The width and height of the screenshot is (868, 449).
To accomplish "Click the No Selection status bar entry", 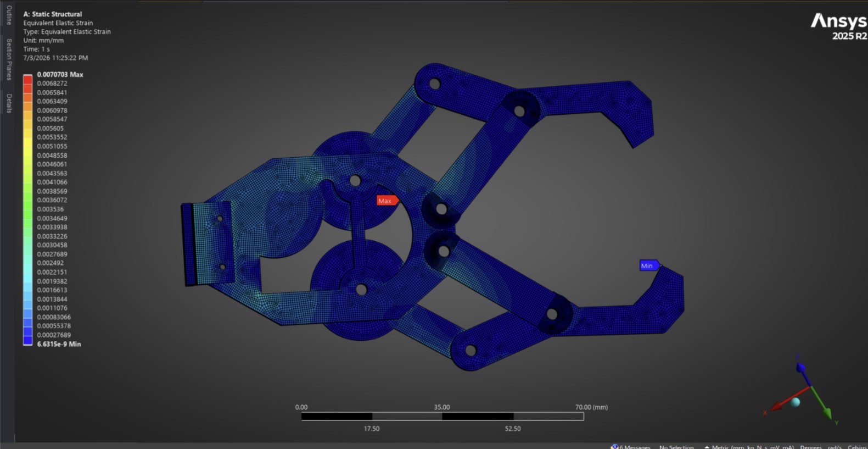I will 676,446.
